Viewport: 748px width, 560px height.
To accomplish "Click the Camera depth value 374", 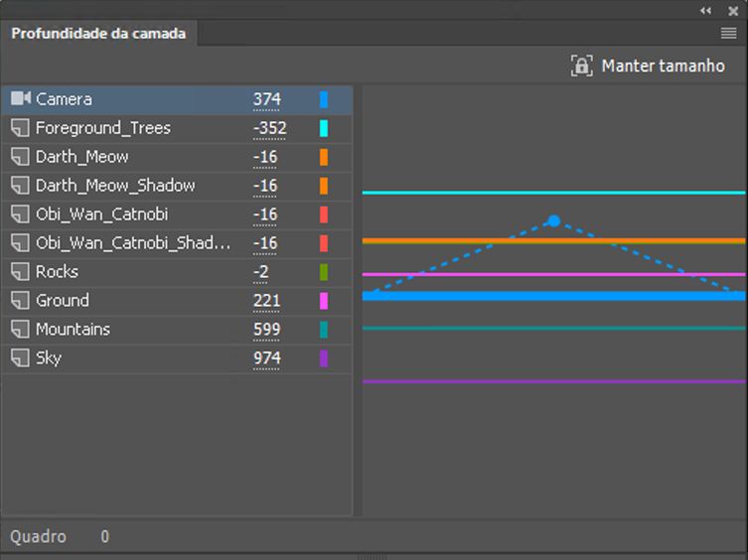I will pyautogui.click(x=266, y=99).
